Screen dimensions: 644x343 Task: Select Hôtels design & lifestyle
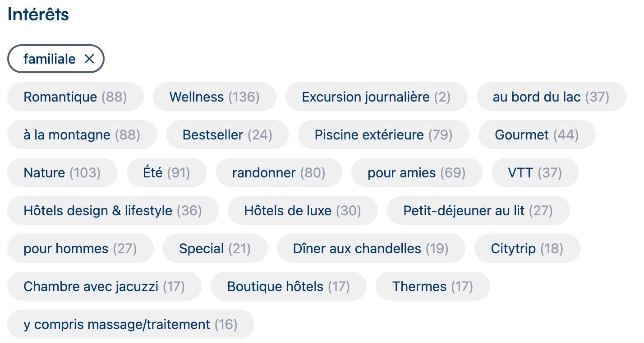click(x=113, y=210)
